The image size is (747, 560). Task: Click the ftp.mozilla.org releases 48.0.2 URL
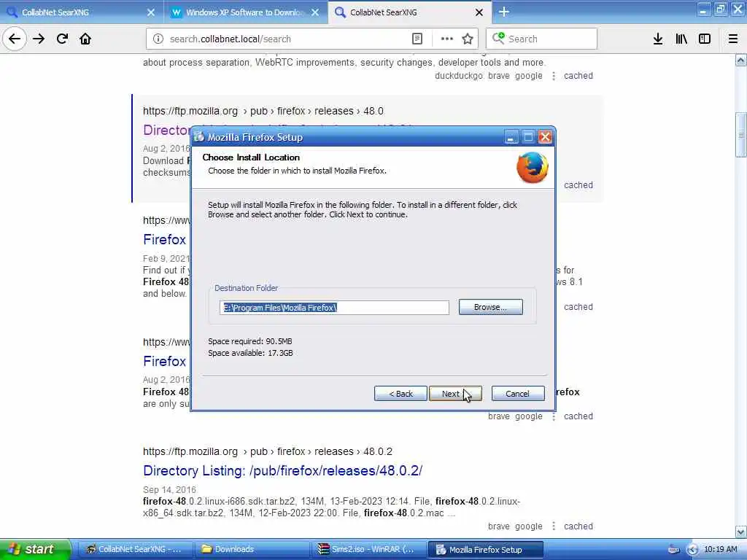point(268,451)
